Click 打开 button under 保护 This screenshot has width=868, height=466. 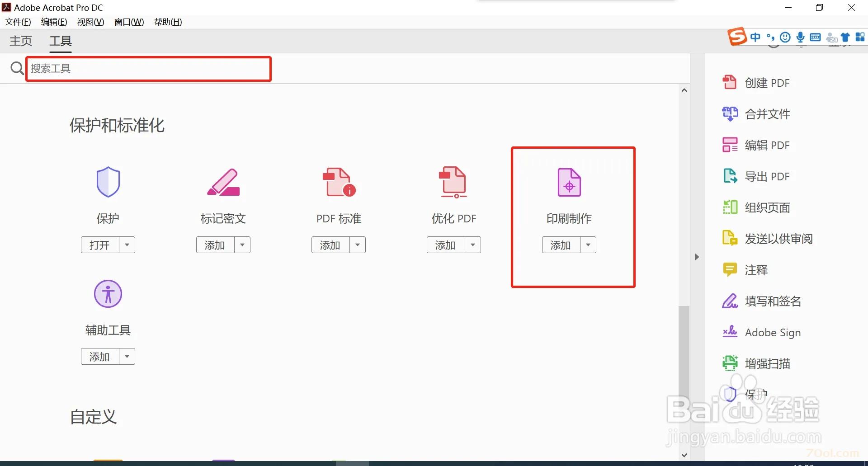[x=100, y=245]
